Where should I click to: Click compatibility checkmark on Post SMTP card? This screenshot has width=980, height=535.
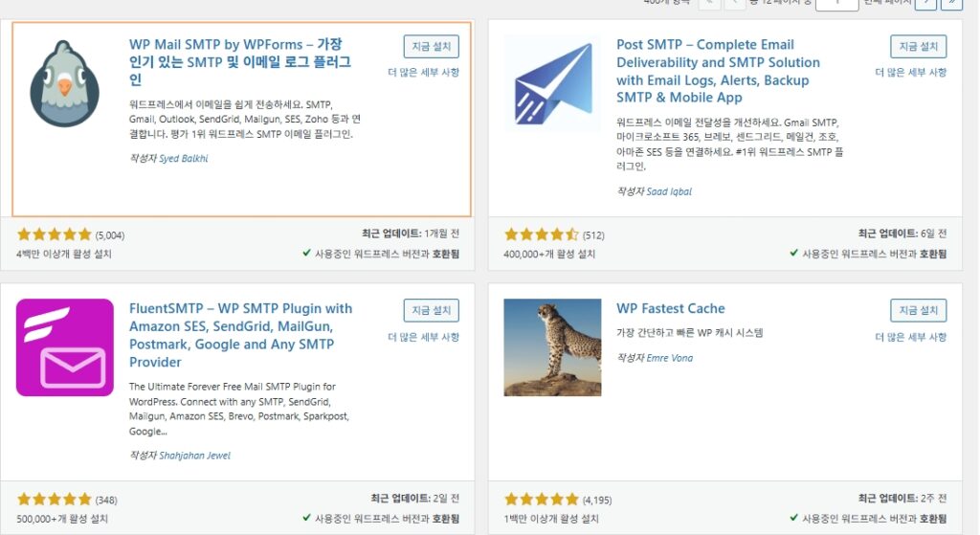tap(793, 253)
